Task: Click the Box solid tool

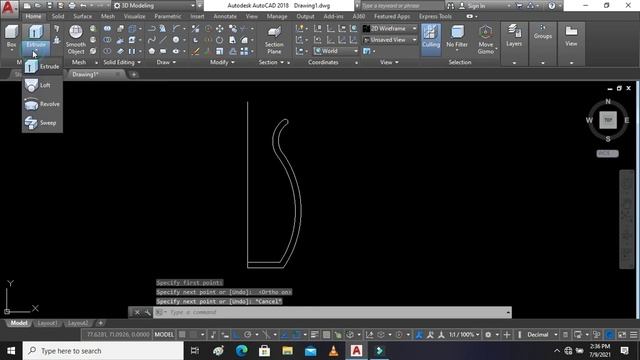Action: pyautogui.click(x=11, y=37)
